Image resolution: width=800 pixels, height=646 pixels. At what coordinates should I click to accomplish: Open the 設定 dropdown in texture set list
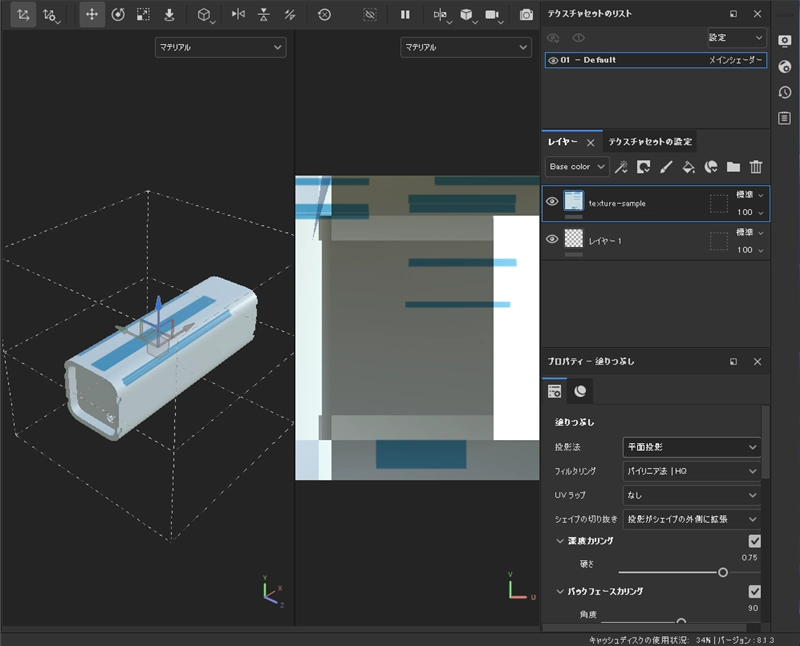tap(737, 38)
